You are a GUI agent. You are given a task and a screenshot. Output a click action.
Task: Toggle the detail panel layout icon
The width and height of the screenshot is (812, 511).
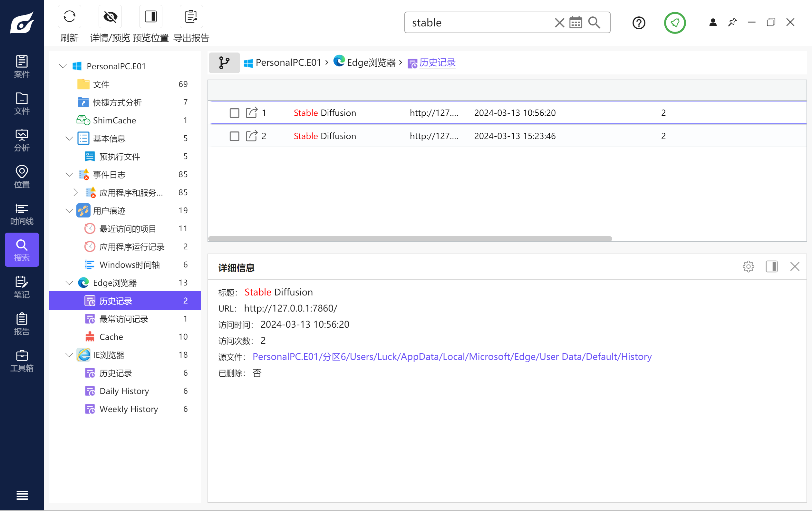tap(771, 267)
